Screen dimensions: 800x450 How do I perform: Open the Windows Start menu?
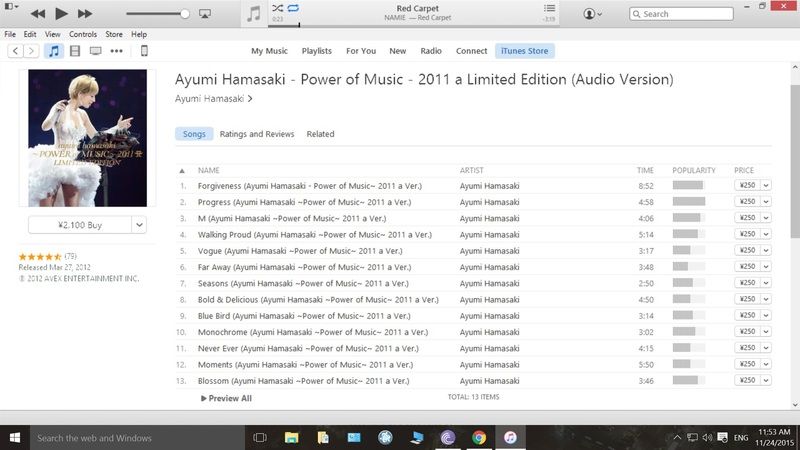pos(15,438)
